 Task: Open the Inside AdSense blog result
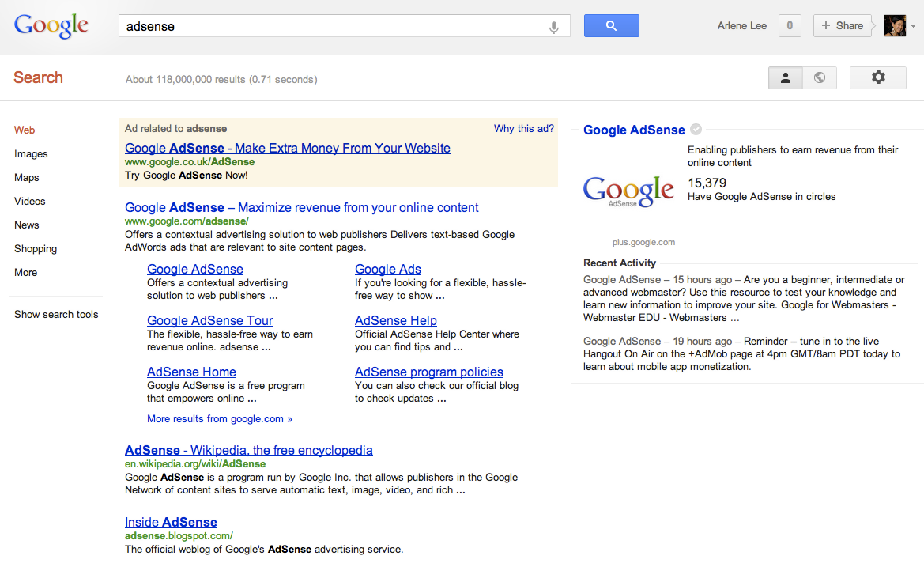(171, 523)
